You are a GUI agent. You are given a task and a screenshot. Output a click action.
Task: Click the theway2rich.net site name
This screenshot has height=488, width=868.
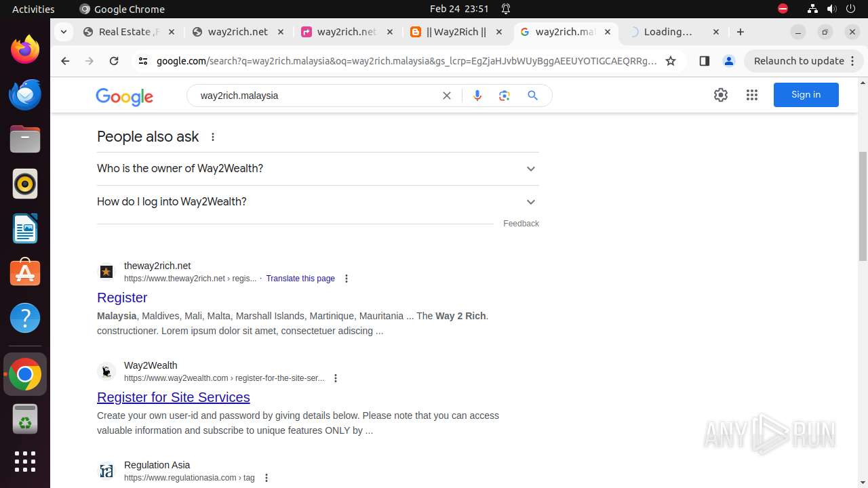(157, 266)
